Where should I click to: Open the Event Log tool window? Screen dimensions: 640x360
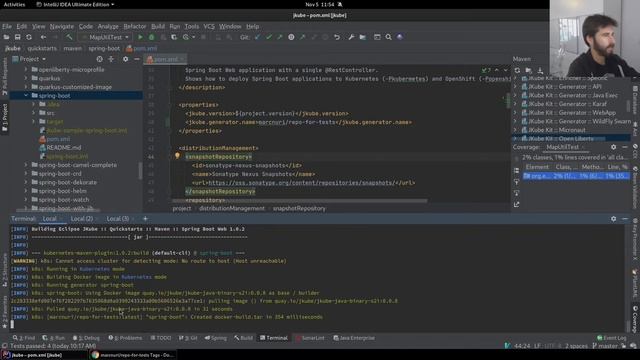click(611, 338)
